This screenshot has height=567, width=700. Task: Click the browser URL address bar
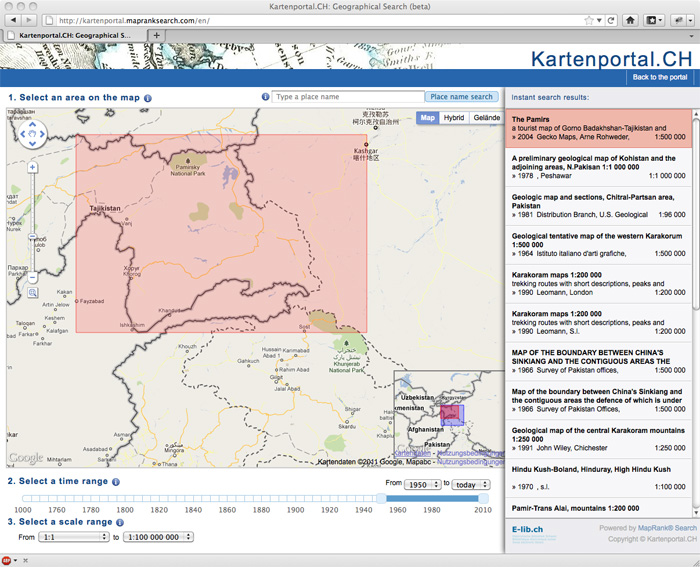tap(312, 21)
